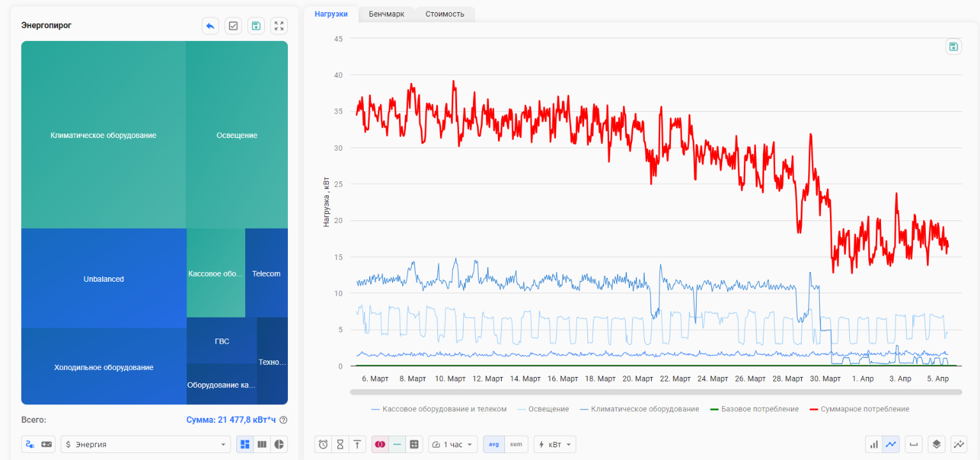This screenshot has height=460, width=980.
Task: Open the 1 час interval dropdown
Action: (453, 444)
